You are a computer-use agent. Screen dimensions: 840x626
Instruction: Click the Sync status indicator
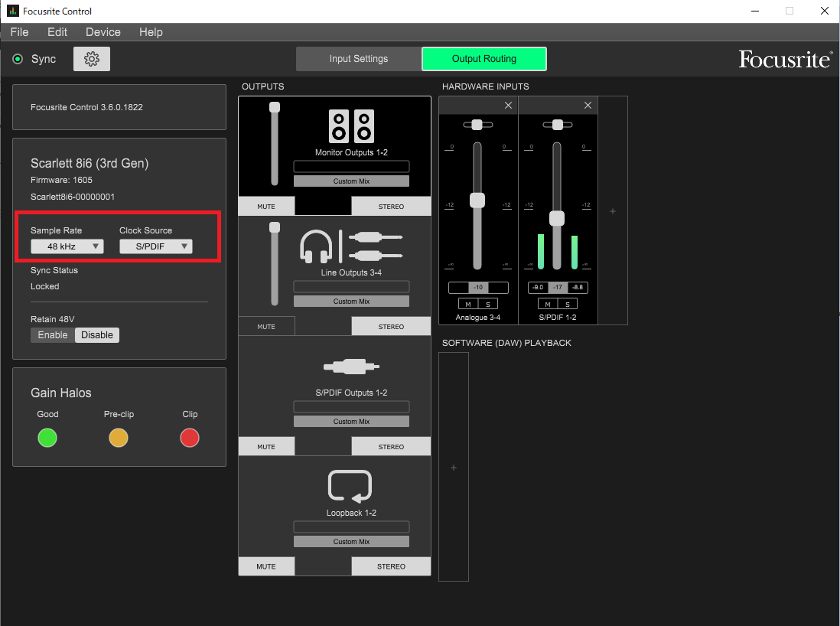tap(18, 59)
